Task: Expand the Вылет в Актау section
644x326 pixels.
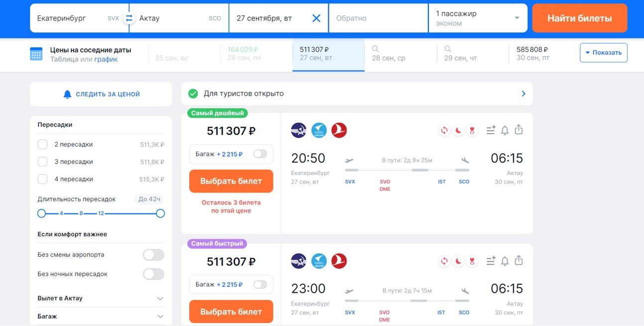Action: pyautogui.click(x=160, y=299)
